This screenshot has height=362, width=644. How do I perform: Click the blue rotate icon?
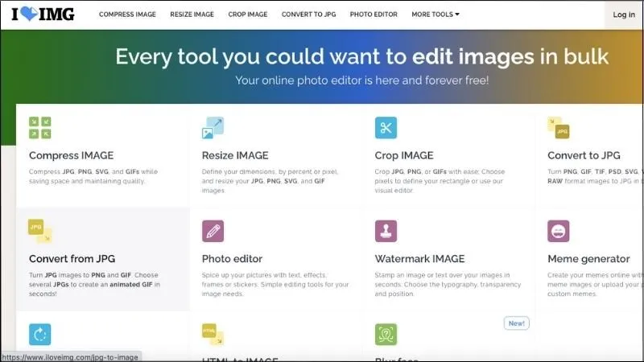click(40, 334)
